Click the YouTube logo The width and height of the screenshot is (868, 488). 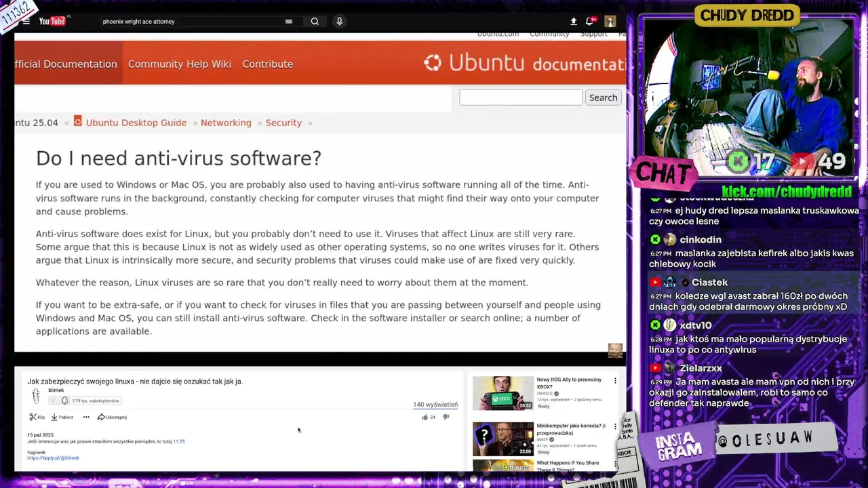pyautogui.click(x=52, y=22)
